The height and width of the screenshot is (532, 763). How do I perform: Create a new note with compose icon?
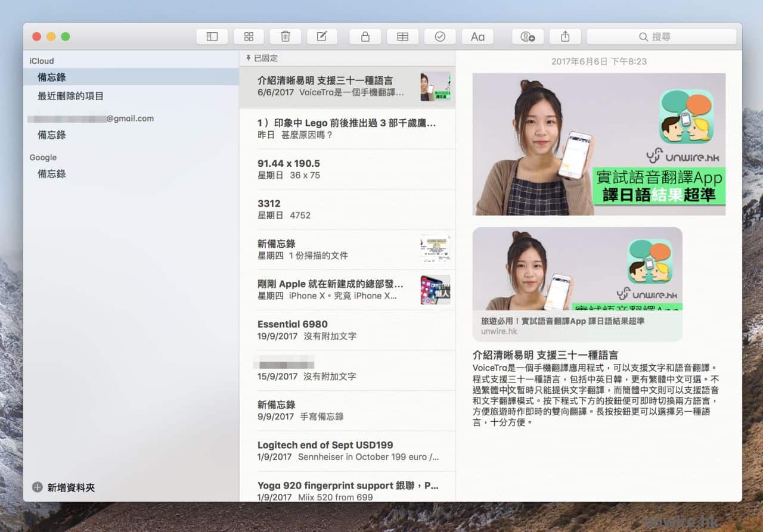click(322, 37)
